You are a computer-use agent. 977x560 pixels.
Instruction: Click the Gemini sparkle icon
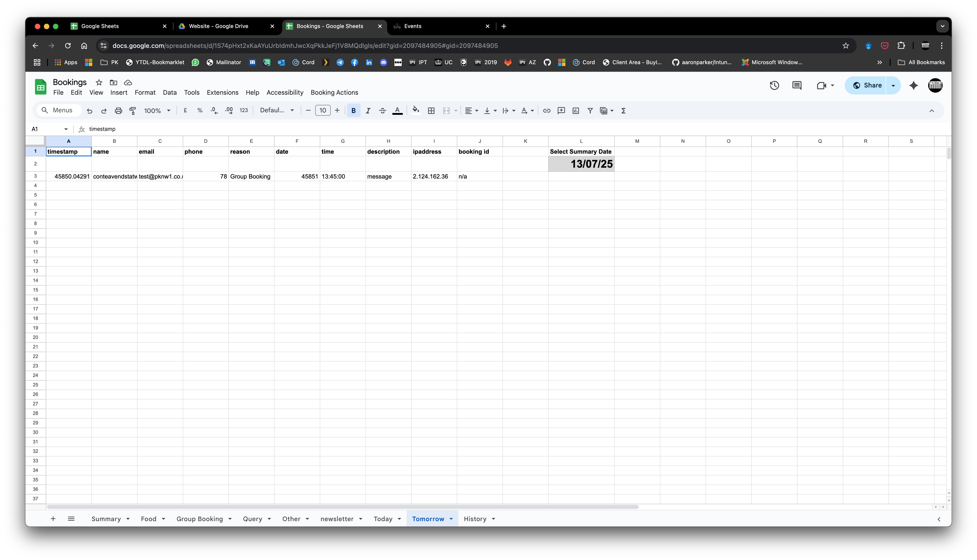[913, 85]
